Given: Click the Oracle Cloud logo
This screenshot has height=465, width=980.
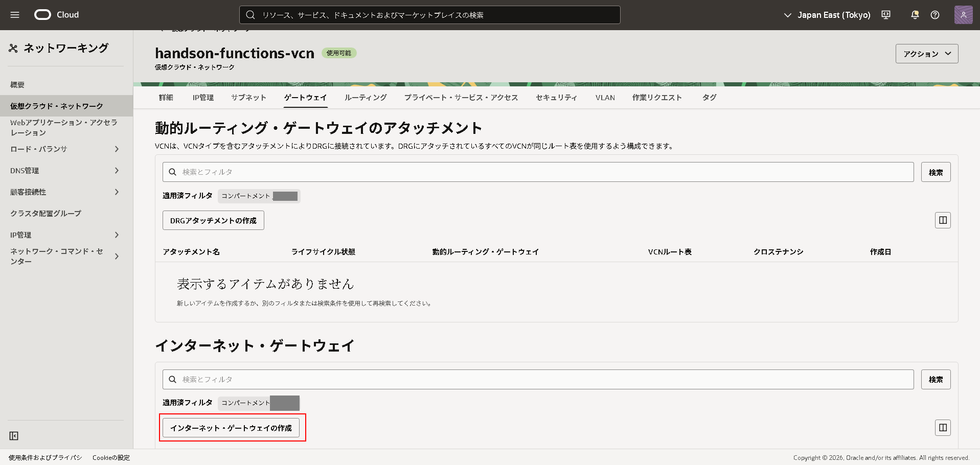Looking at the screenshot, I should [x=57, y=15].
